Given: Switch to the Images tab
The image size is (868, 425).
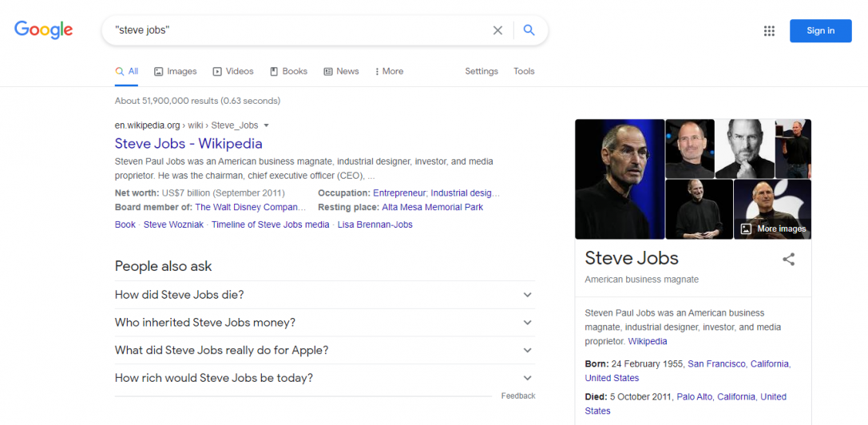Looking at the screenshot, I should pyautogui.click(x=175, y=71).
